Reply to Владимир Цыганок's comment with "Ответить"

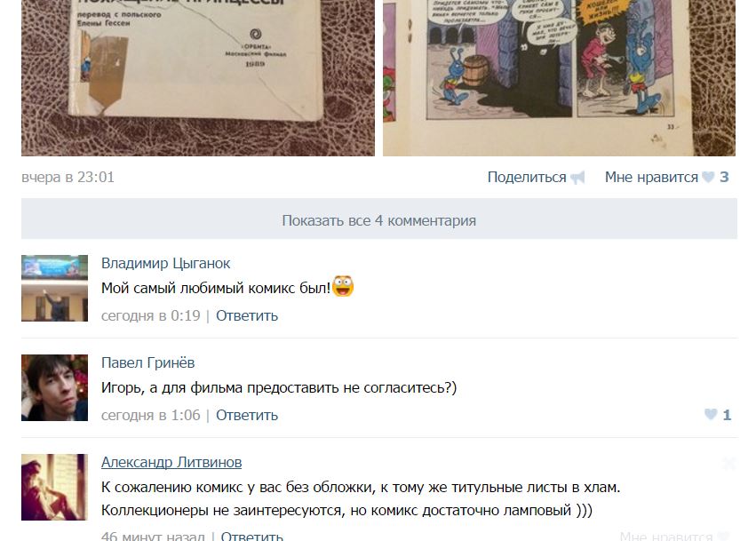tap(247, 316)
